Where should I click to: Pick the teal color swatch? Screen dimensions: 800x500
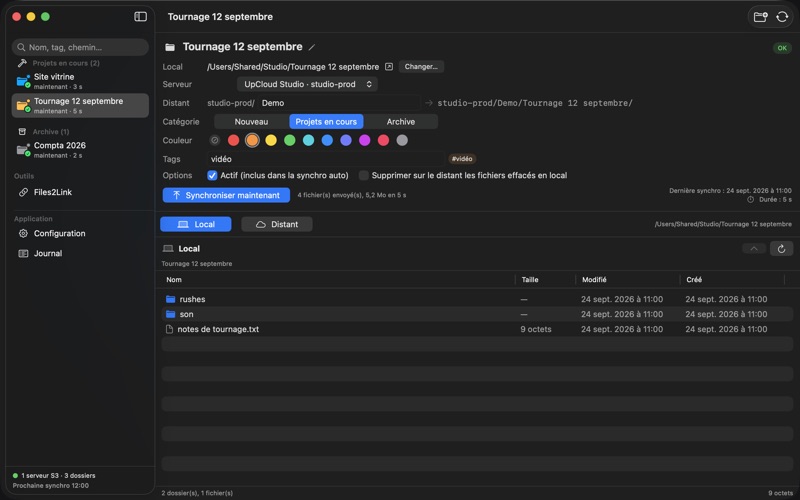(308, 140)
